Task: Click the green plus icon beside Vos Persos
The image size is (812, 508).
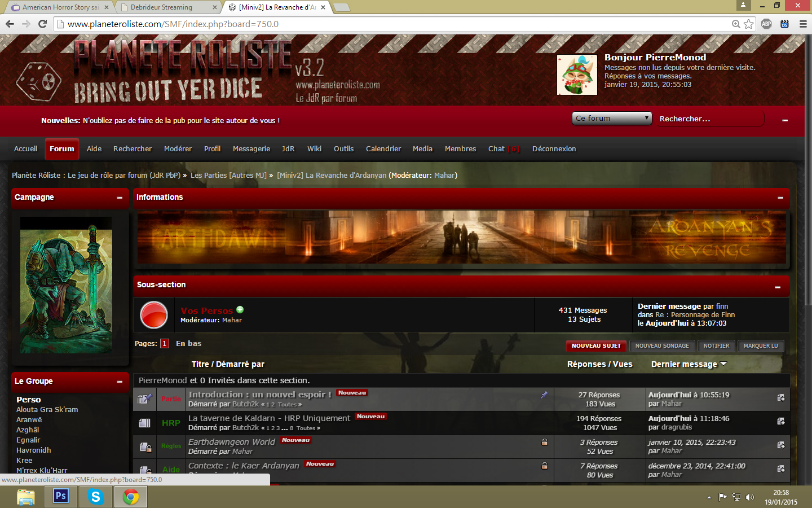Action: (240, 310)
